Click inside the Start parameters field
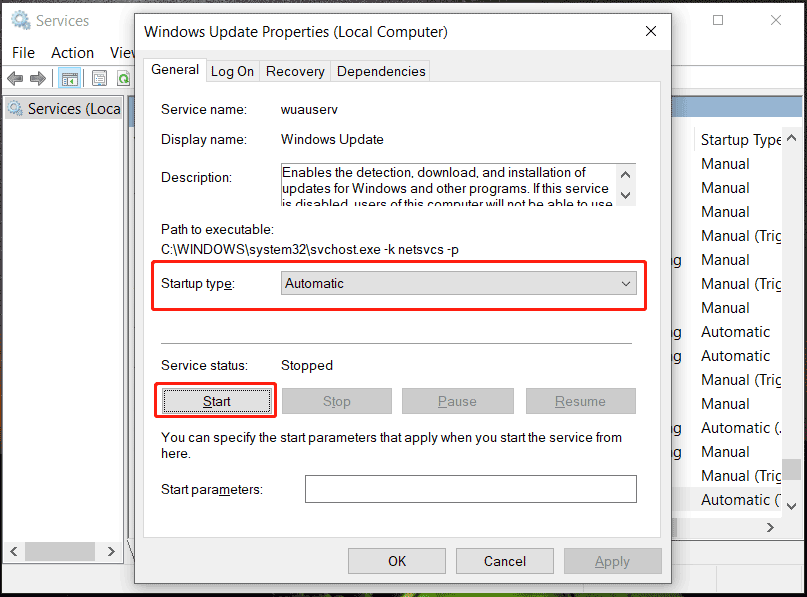The height and width of the screenshot is (597, 807). [x=470, y=489]
